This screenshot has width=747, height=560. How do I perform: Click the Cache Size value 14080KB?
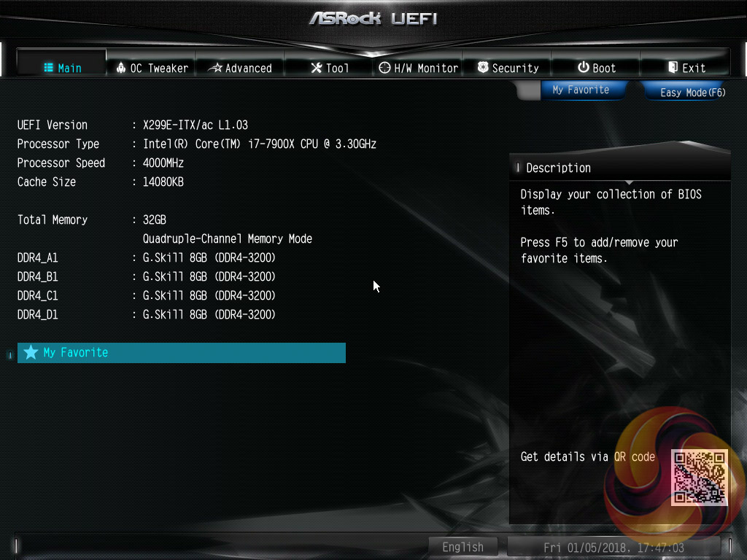pos(163,182)
